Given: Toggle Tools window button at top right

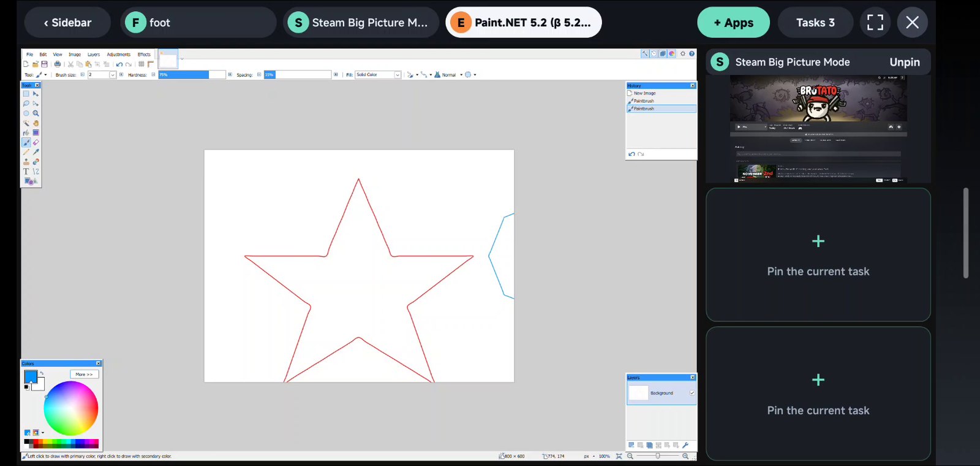Looking at the screenshot, I should pos(645,53).
